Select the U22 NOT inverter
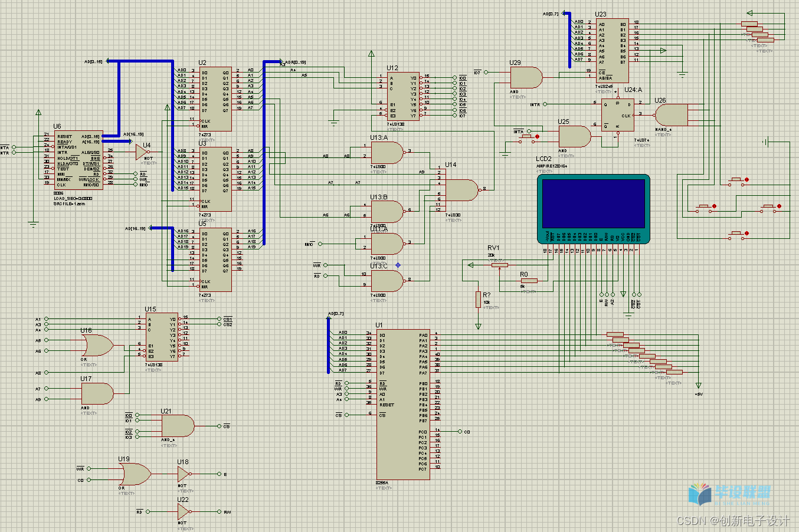The width and height of the screenshot is (799, 532). click(x=185, y=512)
